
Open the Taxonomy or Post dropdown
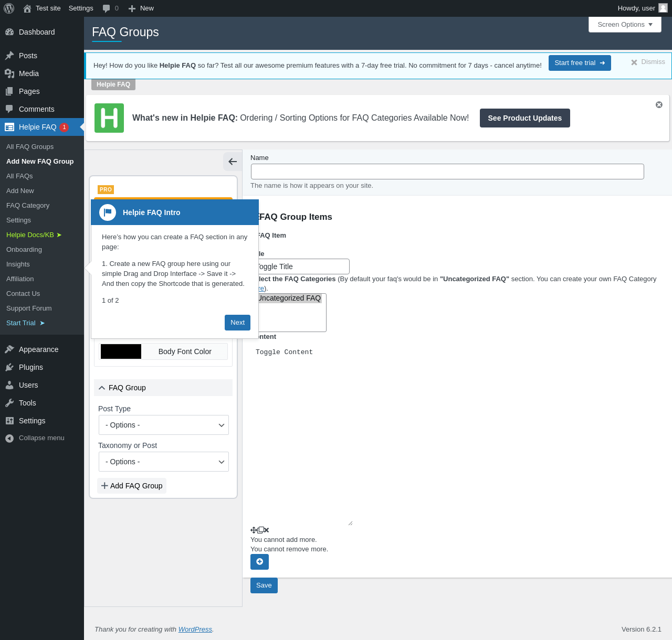pyautogui.click(x=164, y=462)
